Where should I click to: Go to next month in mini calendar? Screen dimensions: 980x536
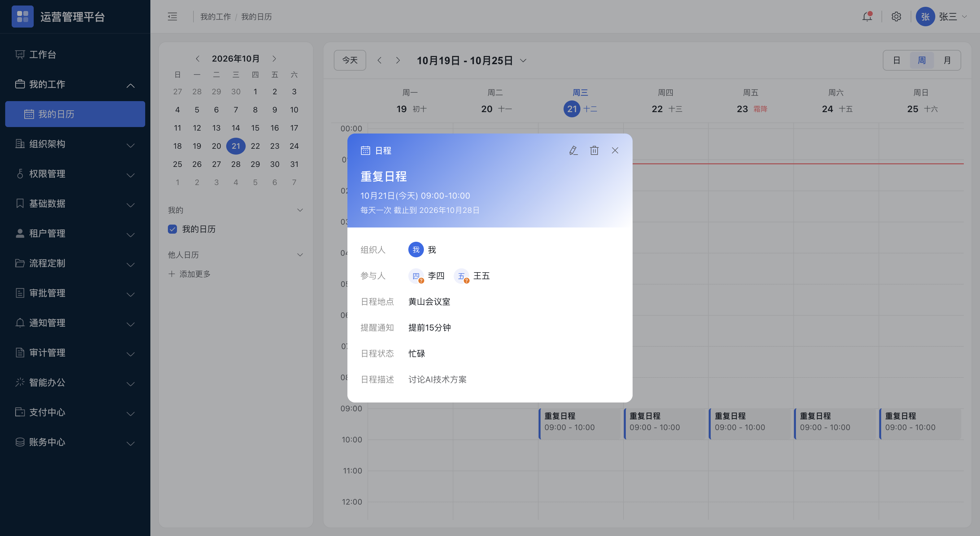coord(274,59)
